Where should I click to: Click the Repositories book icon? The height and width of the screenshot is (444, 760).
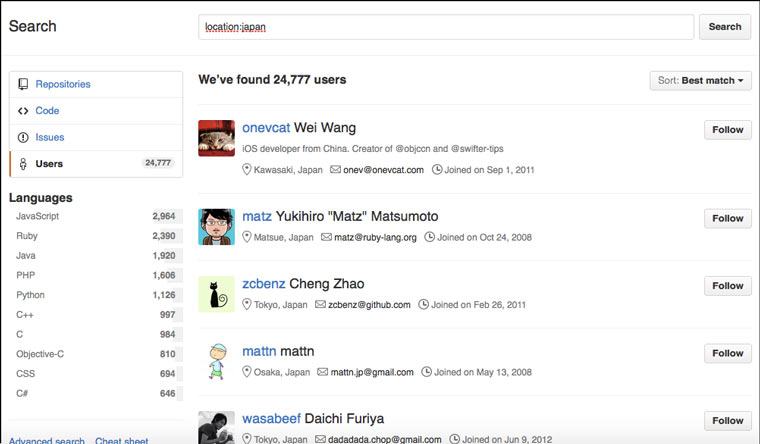coord(23,84)
